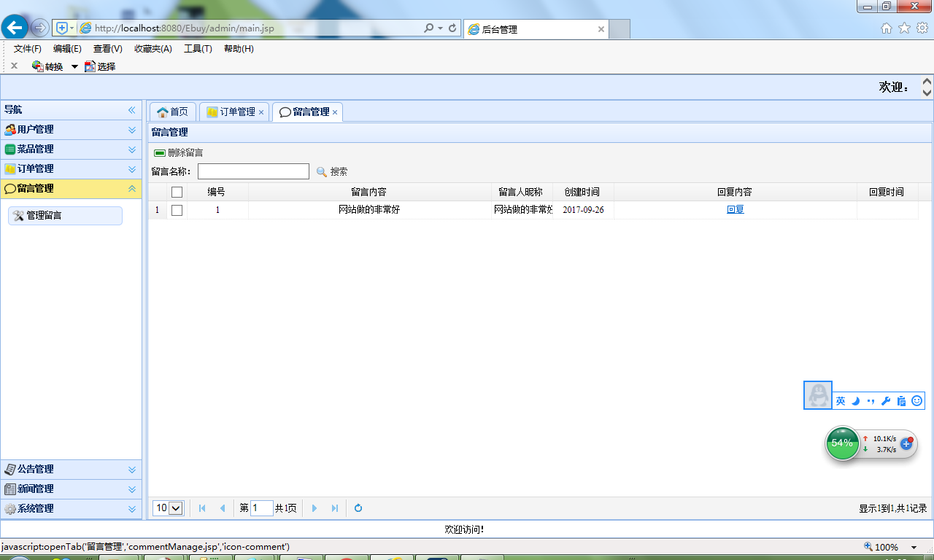Check the select-all checkbox in grid header

click(x=177, y=192)
